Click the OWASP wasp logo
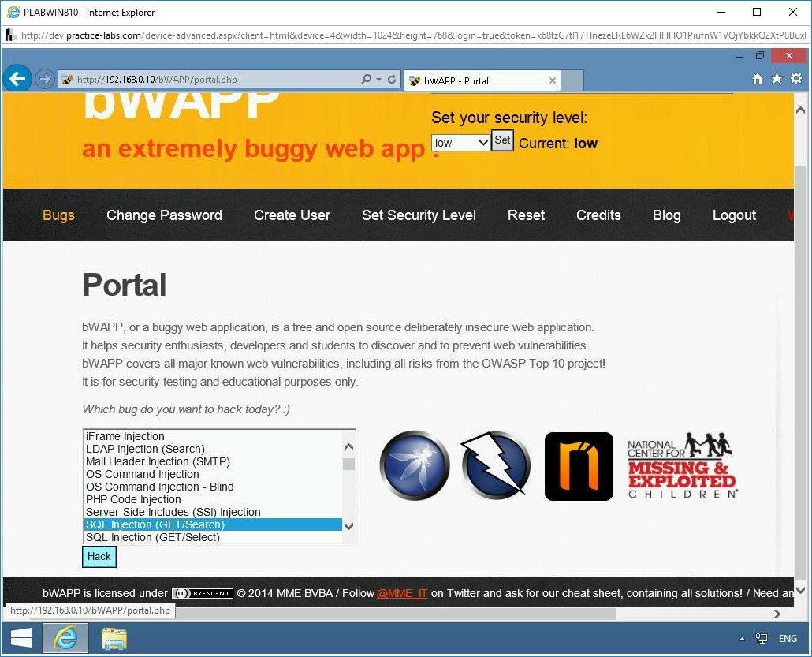 coord(414,466)
